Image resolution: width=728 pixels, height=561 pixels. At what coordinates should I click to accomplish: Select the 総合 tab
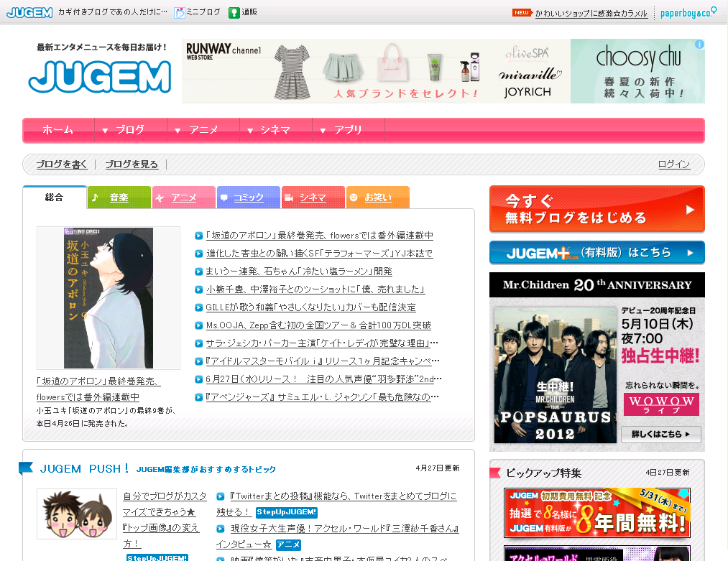tap(55, 198)
